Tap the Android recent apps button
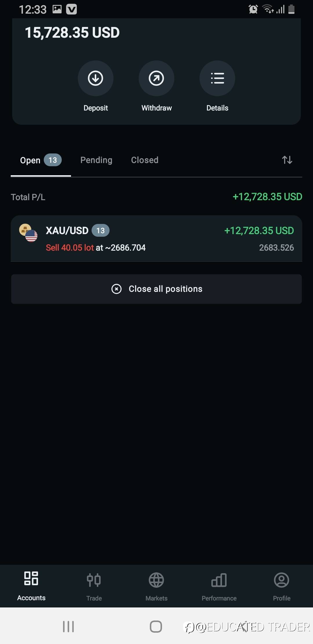 coord(68,627)
